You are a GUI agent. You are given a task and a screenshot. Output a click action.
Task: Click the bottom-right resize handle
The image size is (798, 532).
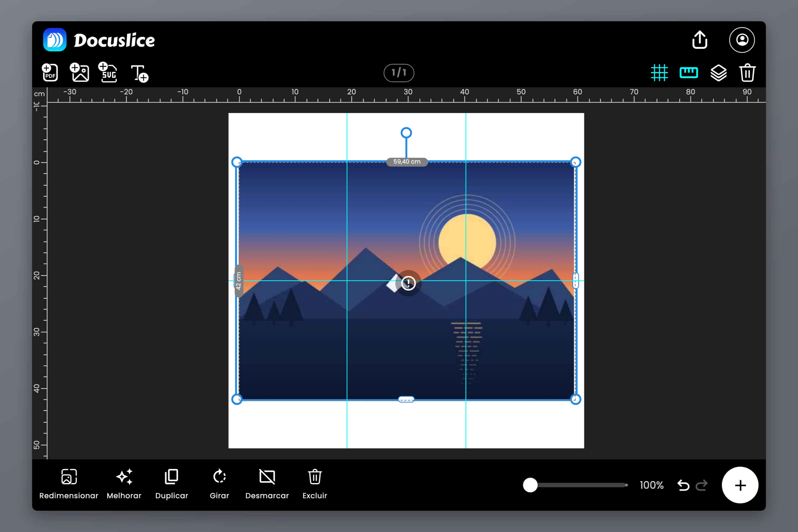pyautogui.click(x=575, y=399)
